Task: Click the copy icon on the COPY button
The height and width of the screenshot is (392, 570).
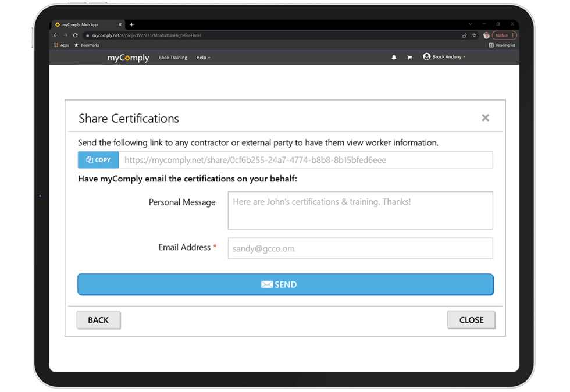Action: point(90,159)
